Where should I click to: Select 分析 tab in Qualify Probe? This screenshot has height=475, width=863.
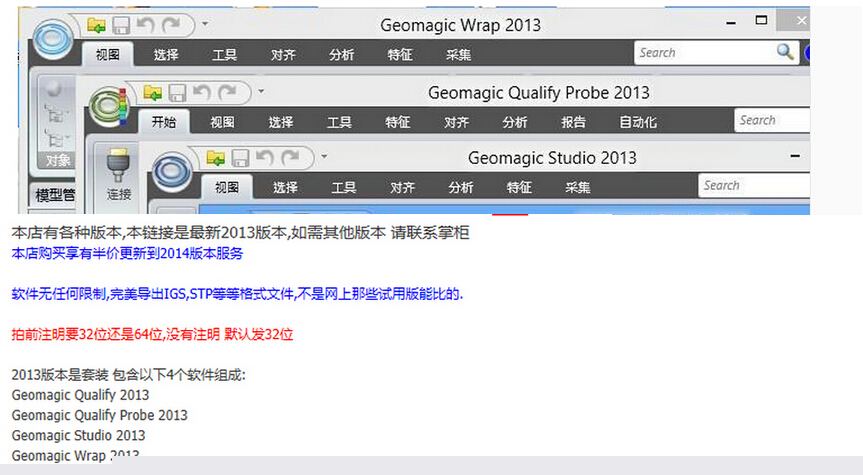(x=515, y=122)
